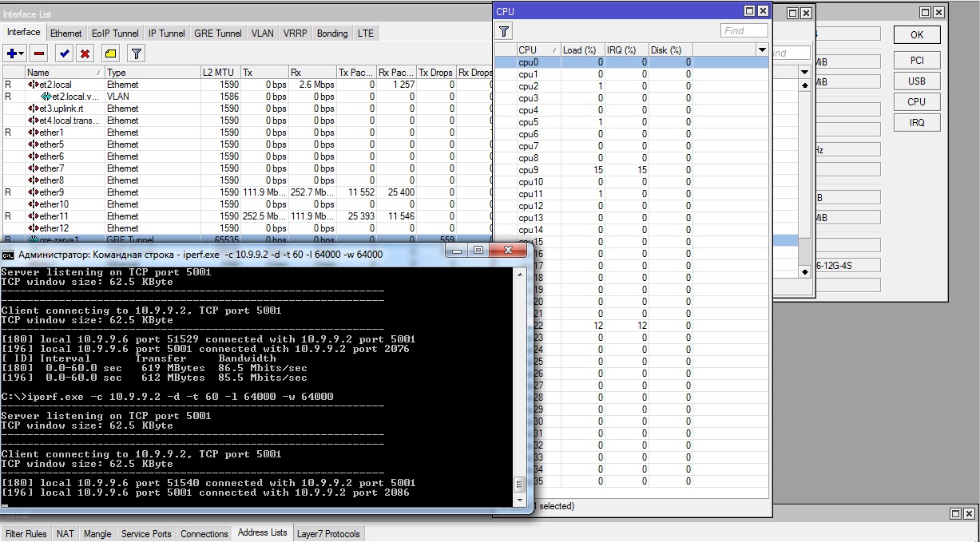Select the ether9 interface row
Viewport: 980px width, 542px height.
coord(248,192)
